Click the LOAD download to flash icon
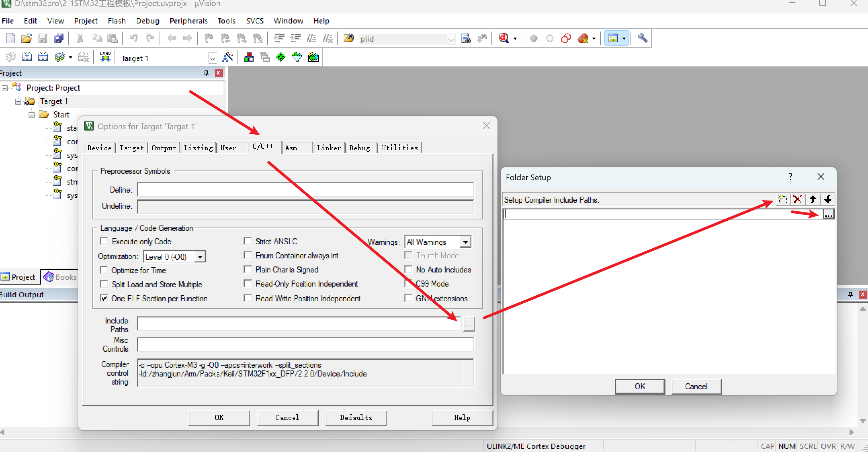Screen dimensions: 868x452 (x=105, y=57)
